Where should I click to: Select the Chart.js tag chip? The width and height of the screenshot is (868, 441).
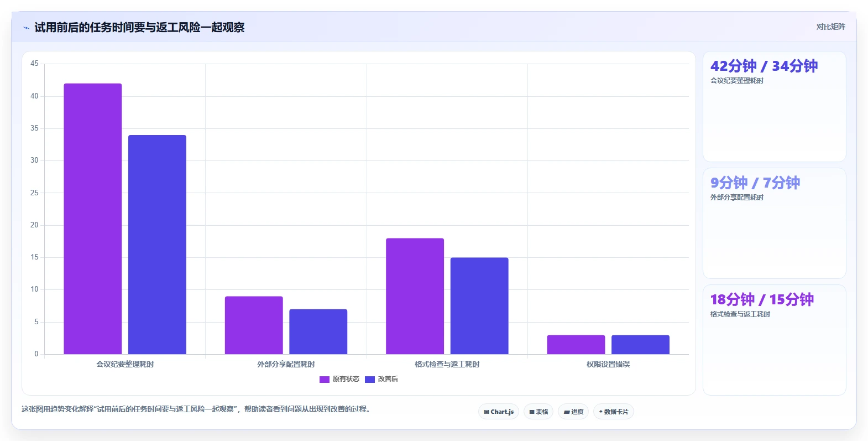[x=499, y=412]
